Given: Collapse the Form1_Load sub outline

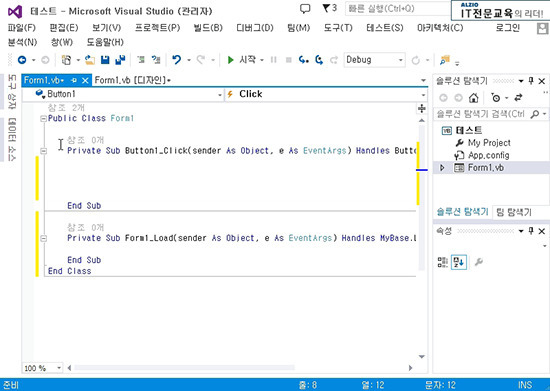Looking at the screenshot, I should [43, 238].
